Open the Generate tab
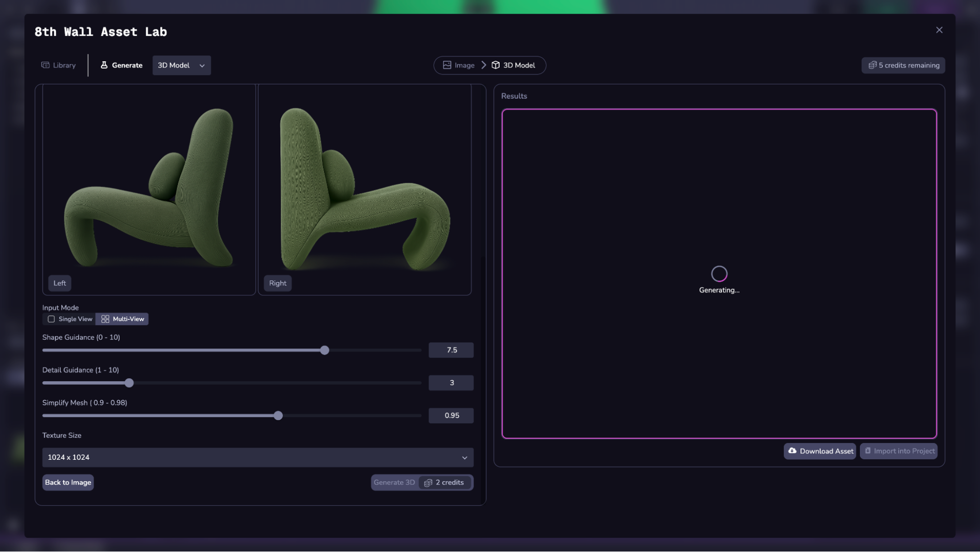Screen dimensions: 980x552 pos(122,65)
